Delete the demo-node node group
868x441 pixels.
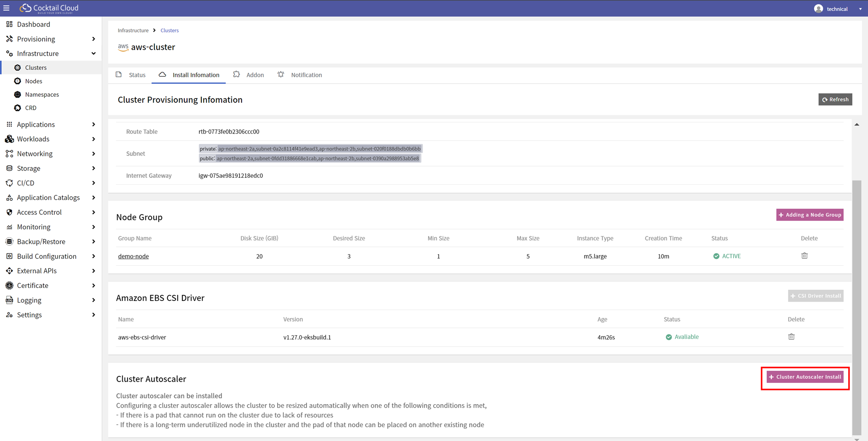(804, 256)
